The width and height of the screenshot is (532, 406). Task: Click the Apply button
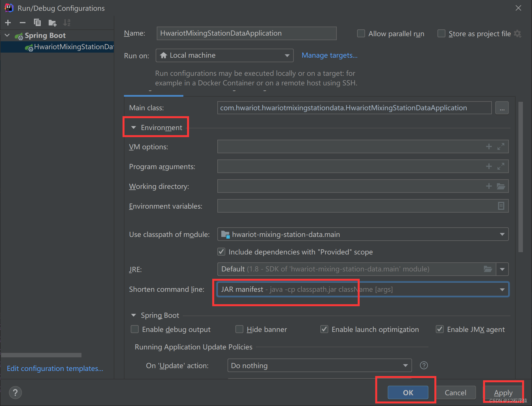click(503, 392)
